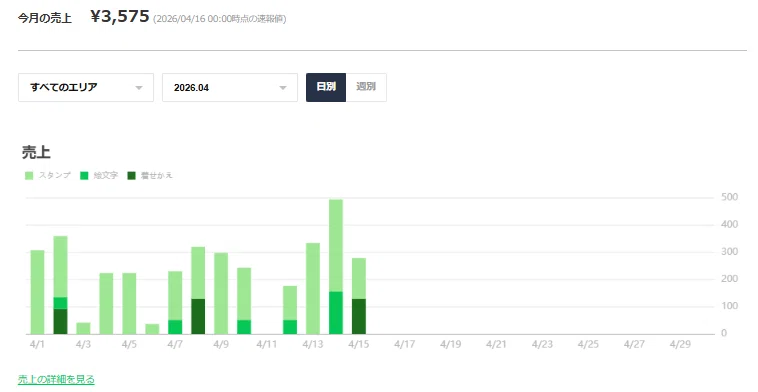758x392 pixels.
Task: Select the short 4/3 sales bar
Action: 84,328
